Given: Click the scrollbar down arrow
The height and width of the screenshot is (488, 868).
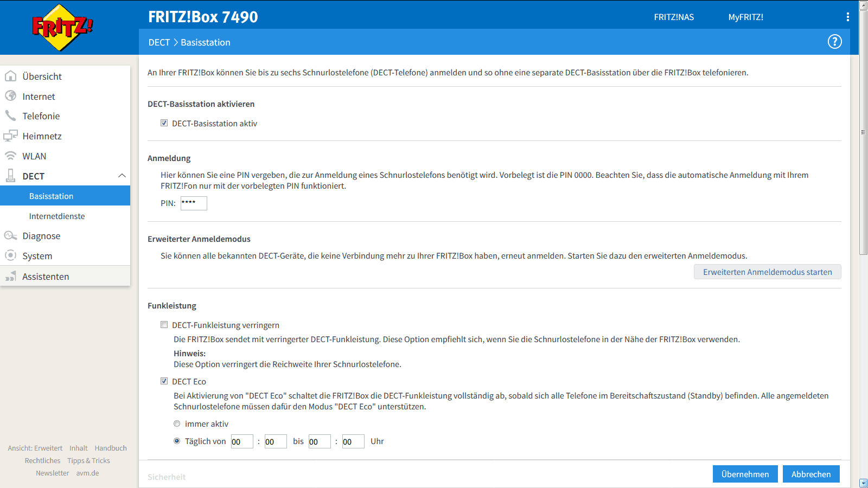Looking at the screenshot, I should click(x=863, y=483).
